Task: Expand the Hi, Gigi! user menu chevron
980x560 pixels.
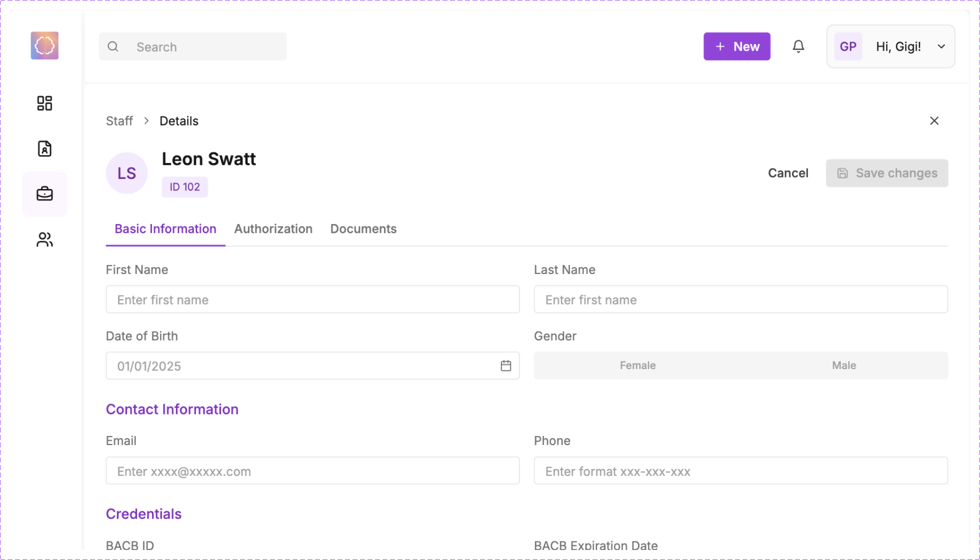Action: (941, 46)
